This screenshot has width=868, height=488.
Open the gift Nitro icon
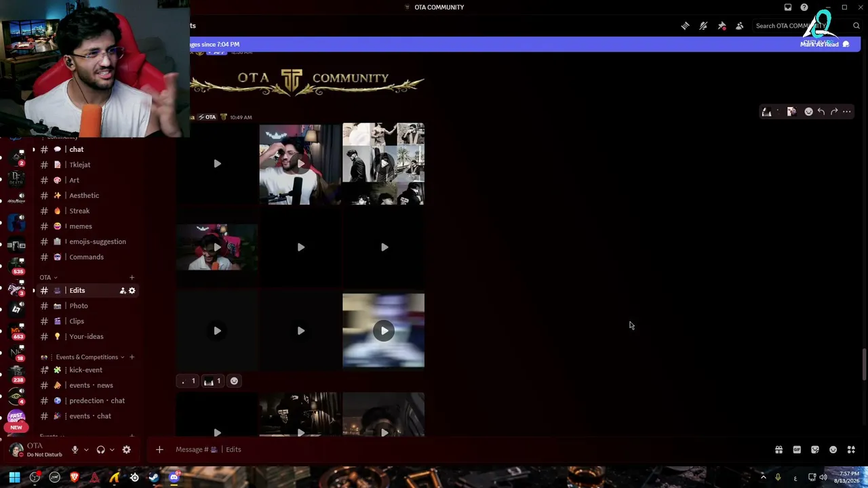pyautogui.click(x=778, y=449)
